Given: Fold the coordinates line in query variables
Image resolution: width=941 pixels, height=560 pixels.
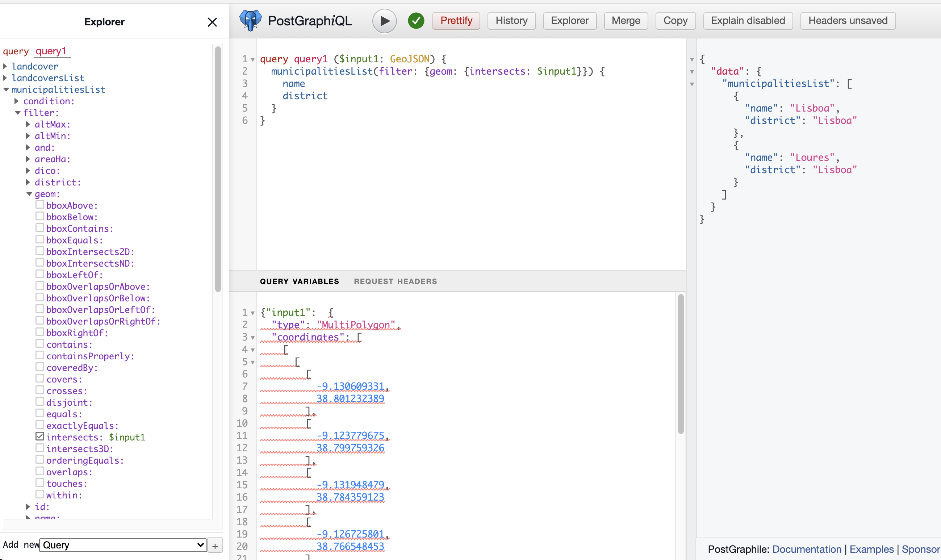Looking at the screenshot, I should [x=253, y=338].
